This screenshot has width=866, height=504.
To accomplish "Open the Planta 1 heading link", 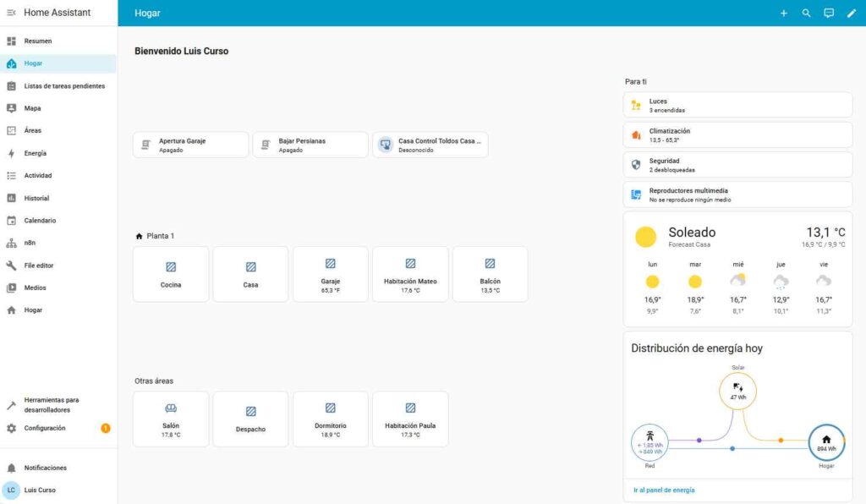I will 160,236.
